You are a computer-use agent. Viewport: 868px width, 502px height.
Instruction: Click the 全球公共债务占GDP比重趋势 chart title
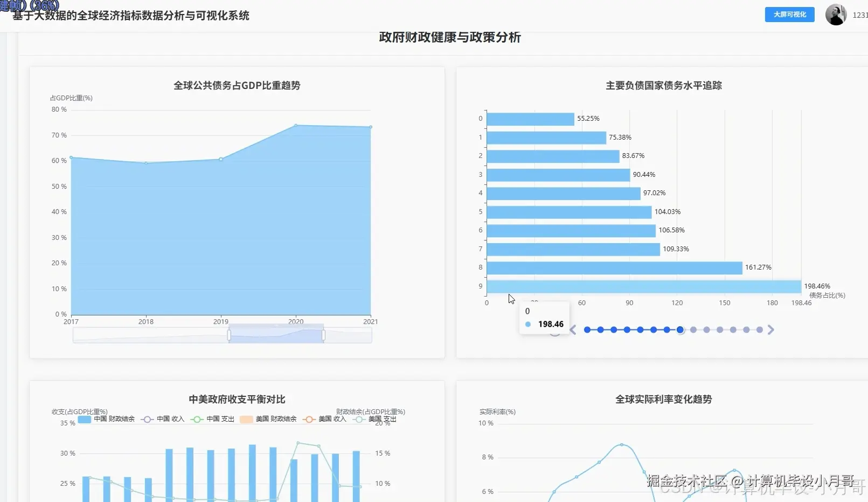tap(237, 85)
